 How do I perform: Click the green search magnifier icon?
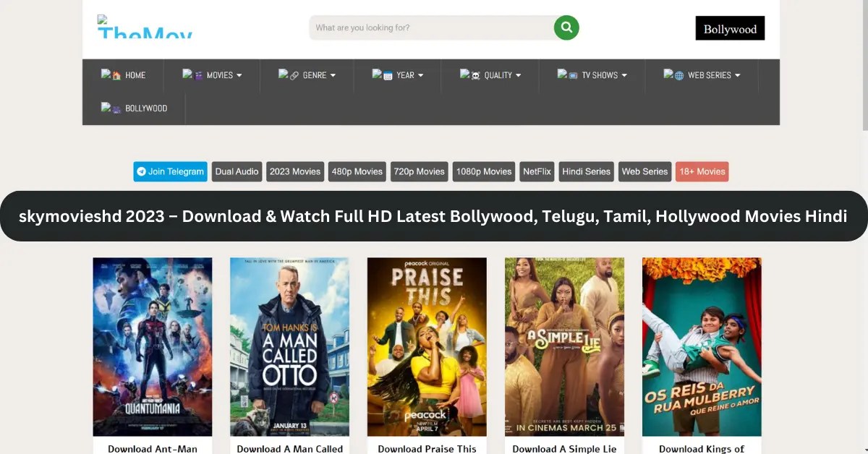pos(566,27)
